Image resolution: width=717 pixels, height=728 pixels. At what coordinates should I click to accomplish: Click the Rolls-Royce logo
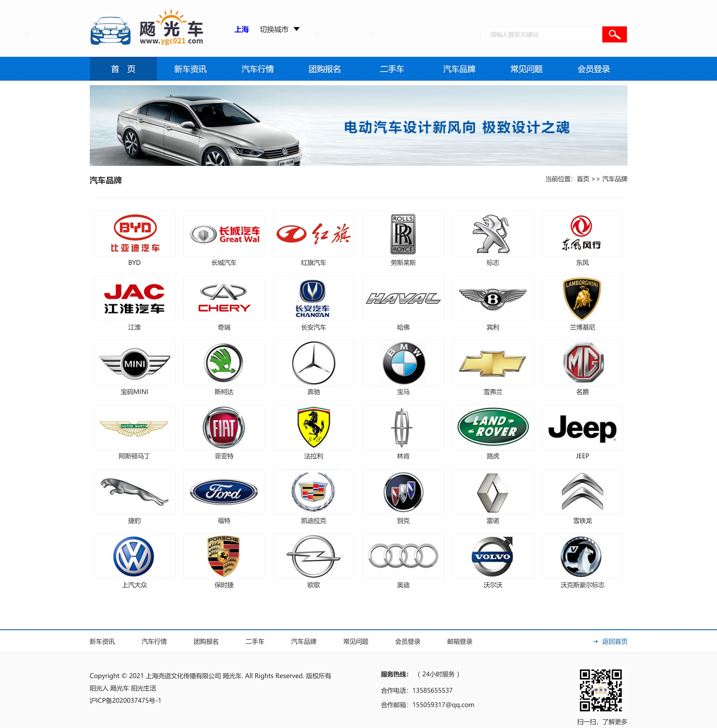(403, 234)
